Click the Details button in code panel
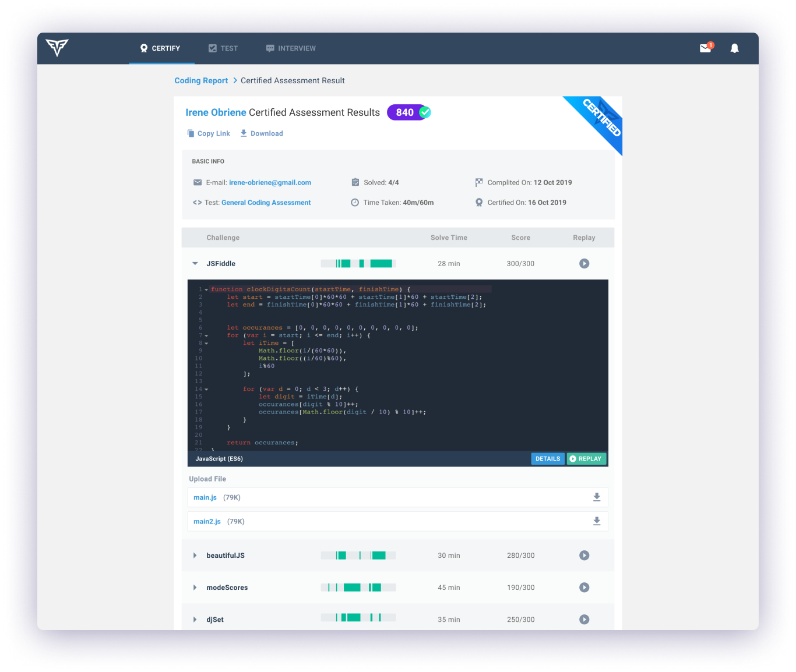 (548, 459)
